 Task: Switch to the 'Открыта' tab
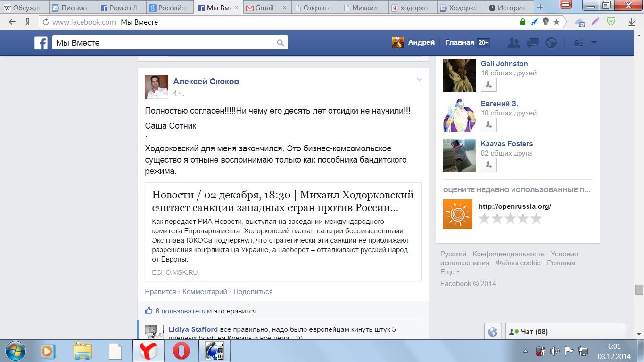pos(316,8)
